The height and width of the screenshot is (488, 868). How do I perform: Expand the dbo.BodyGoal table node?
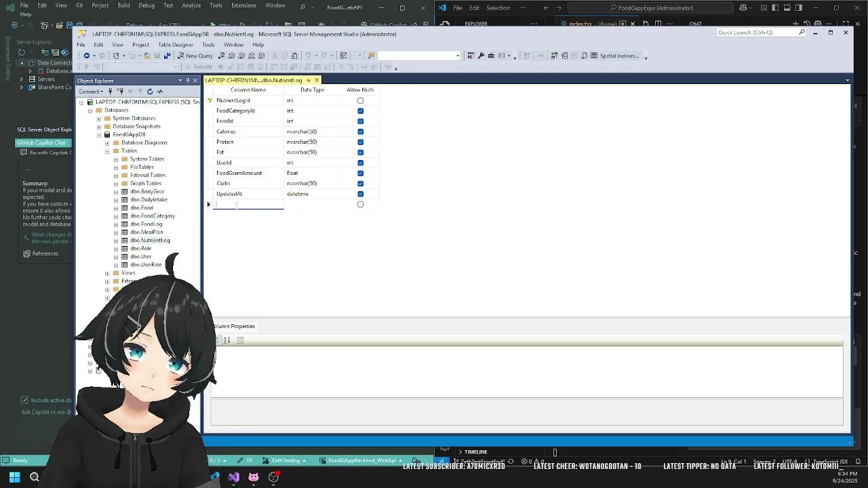pos(116,192)
